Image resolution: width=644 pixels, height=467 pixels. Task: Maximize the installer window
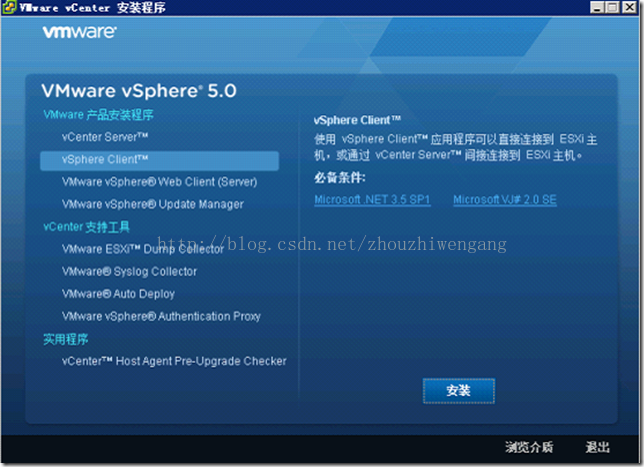point(612,7)
